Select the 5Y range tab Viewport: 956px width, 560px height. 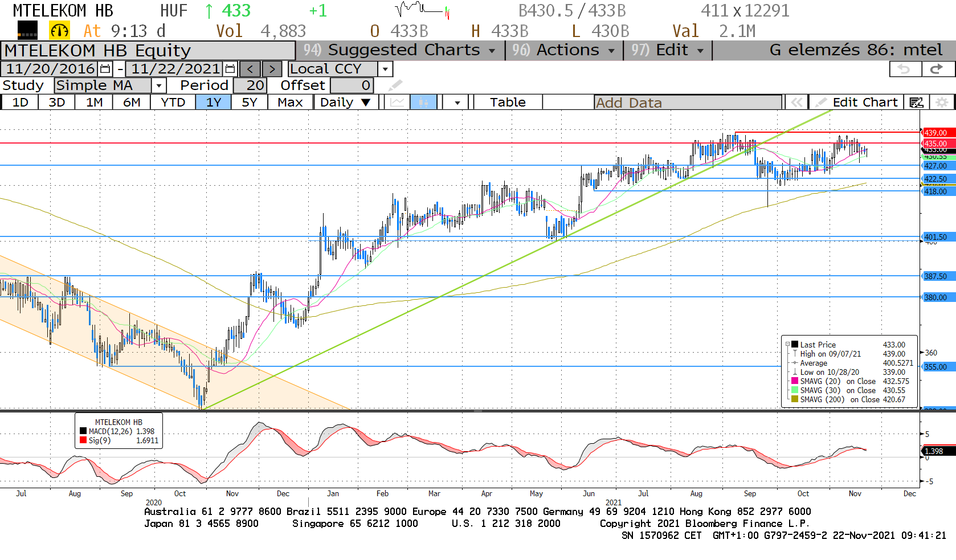[250, 103]
